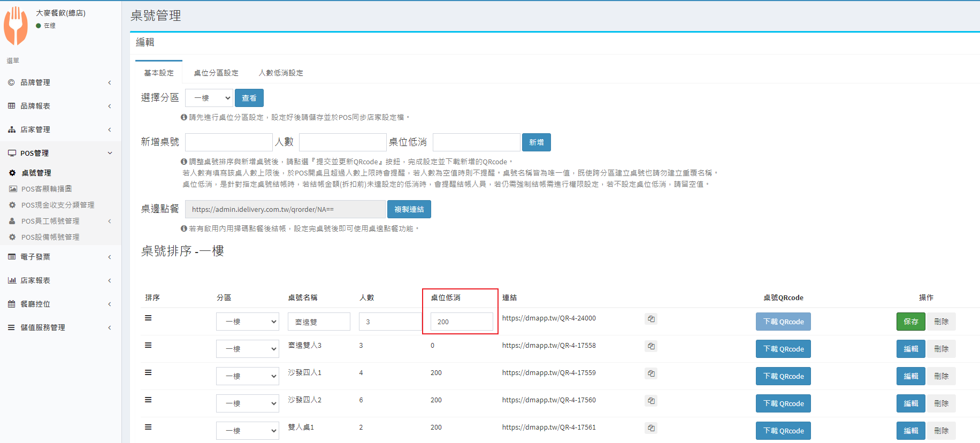Expand the 店家報表 menu
The width and height of the screenshot is (980, 443).
(x=59, y=280)
